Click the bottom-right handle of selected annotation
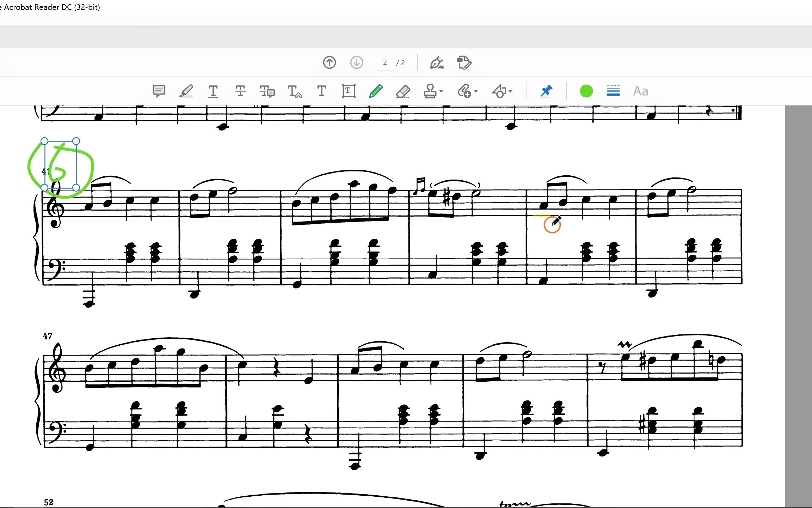812x508 pixels. click(76, 188)
